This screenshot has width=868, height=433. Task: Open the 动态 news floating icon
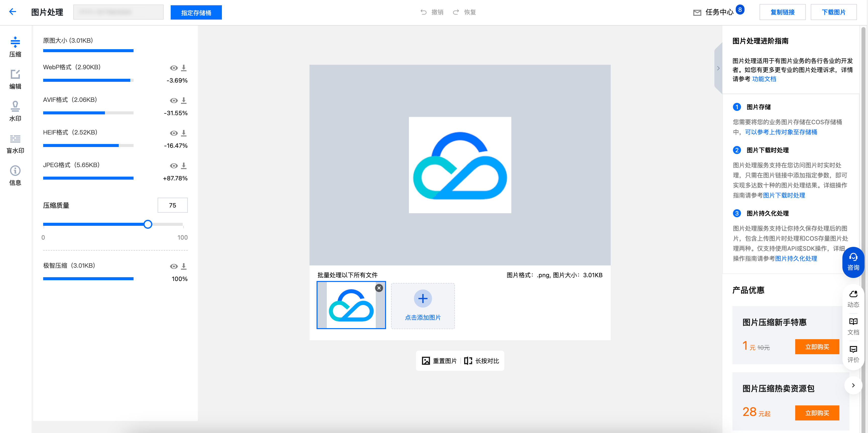pos(853,299)
